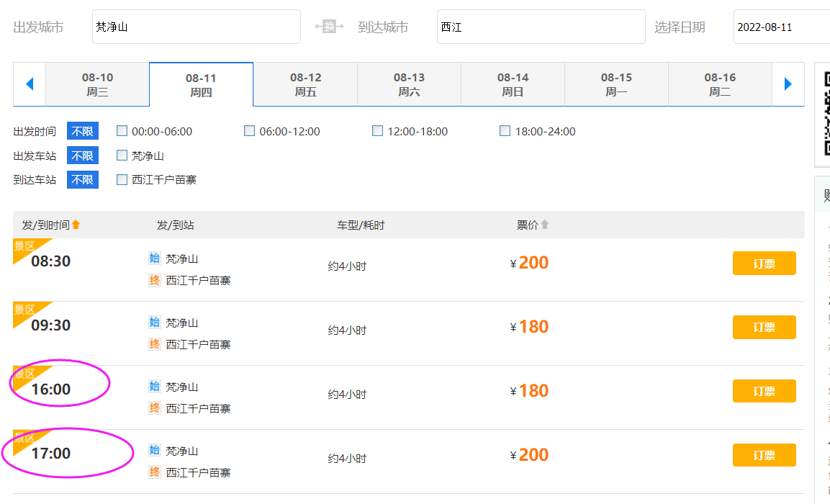
Task: Check the 12:00-18:00 departure time box
Action: click(378, 131)
